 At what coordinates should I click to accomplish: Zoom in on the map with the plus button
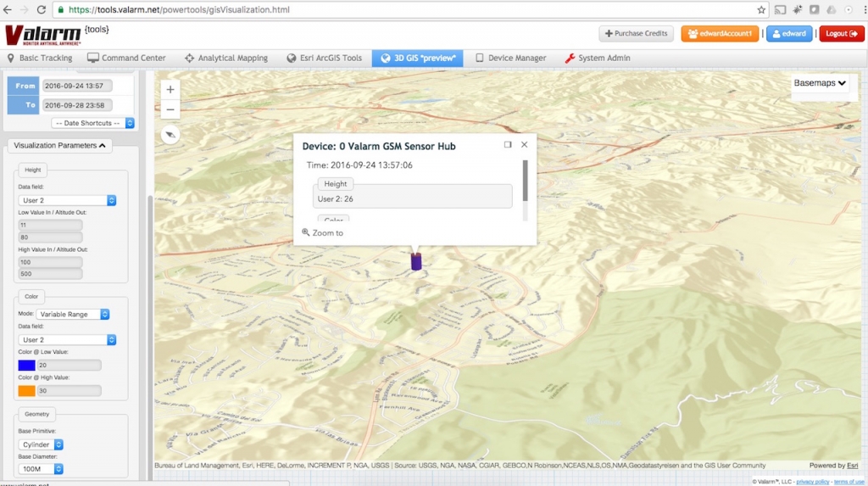click(170, 89)
